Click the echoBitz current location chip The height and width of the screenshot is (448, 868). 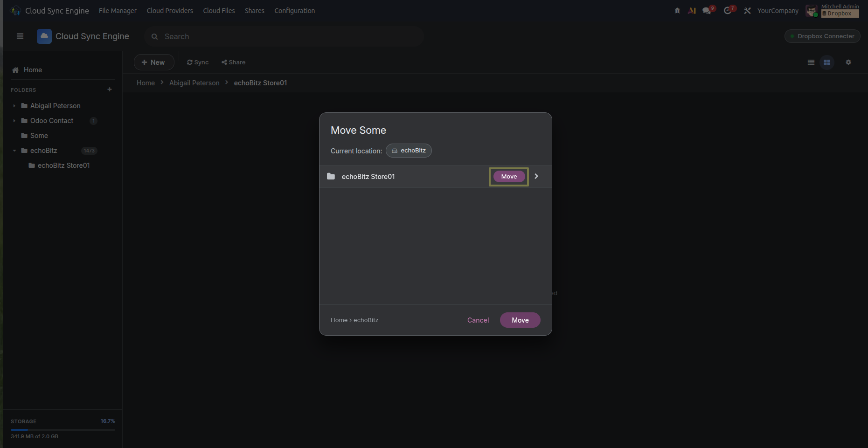pos(409,151)
